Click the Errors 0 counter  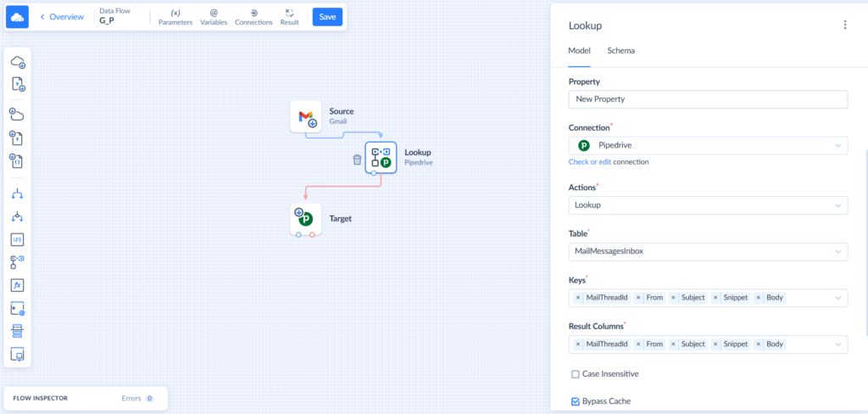138,399
